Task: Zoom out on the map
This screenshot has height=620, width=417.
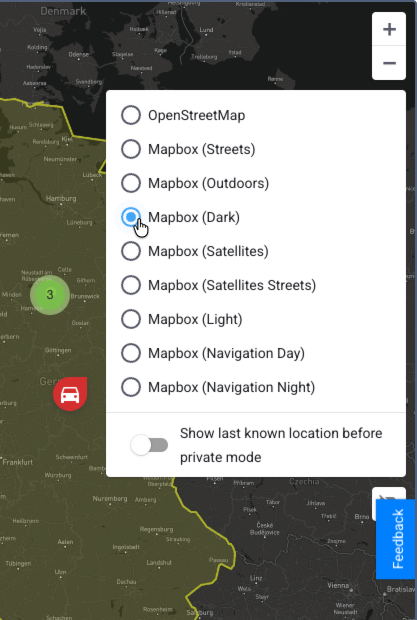Action: pyautogui.click(x=389, y=63)
